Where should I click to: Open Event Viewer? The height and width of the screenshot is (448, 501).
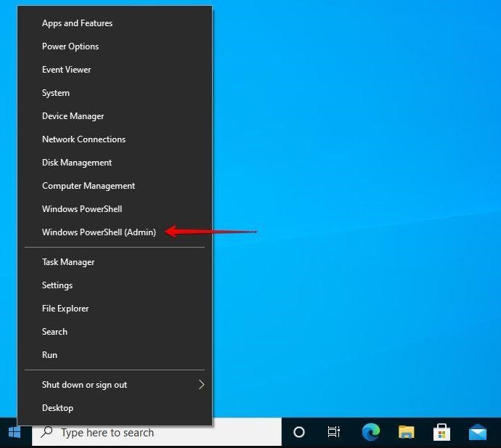66,70
